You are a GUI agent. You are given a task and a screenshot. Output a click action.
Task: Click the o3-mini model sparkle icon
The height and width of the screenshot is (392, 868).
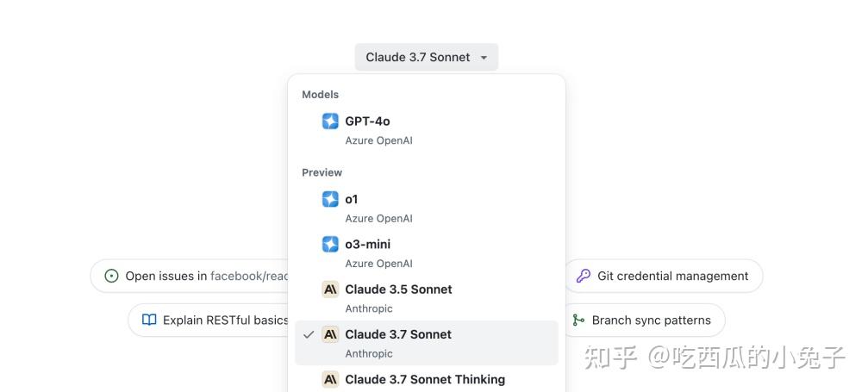click(330, 245)
